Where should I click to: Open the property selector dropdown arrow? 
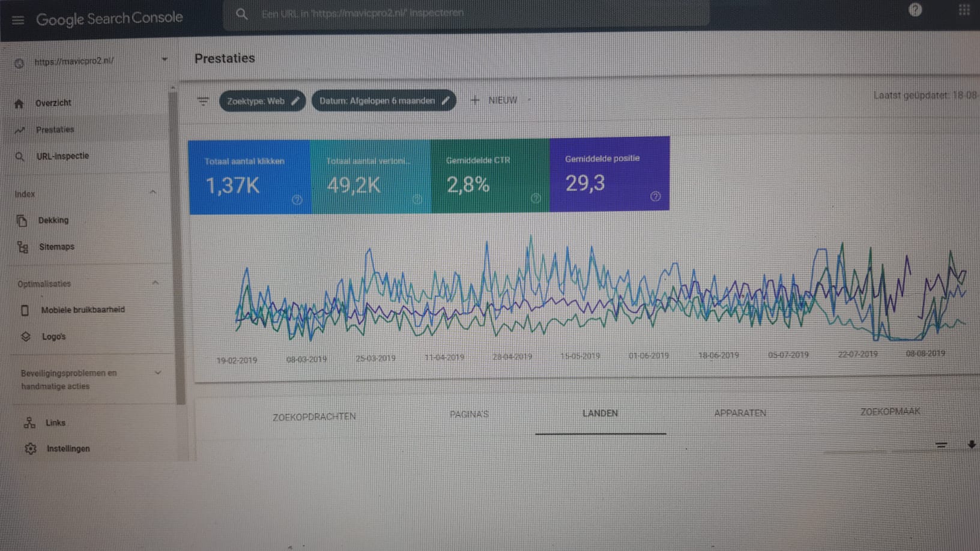pyautogui.click(x=165, y=59)
